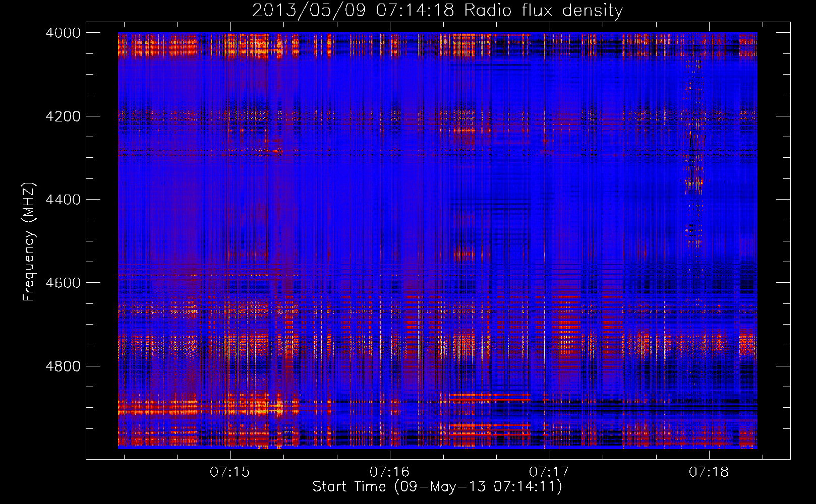Image resolution: width=816 pixels, height=504 pixels.
Task: Click the 07:18 time tick label
Action: coord(709,472)
